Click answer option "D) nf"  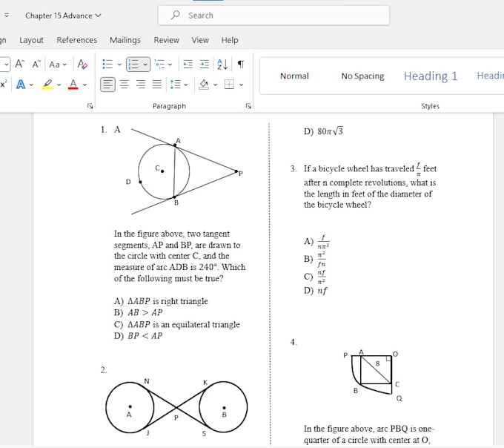pos(315,291)
